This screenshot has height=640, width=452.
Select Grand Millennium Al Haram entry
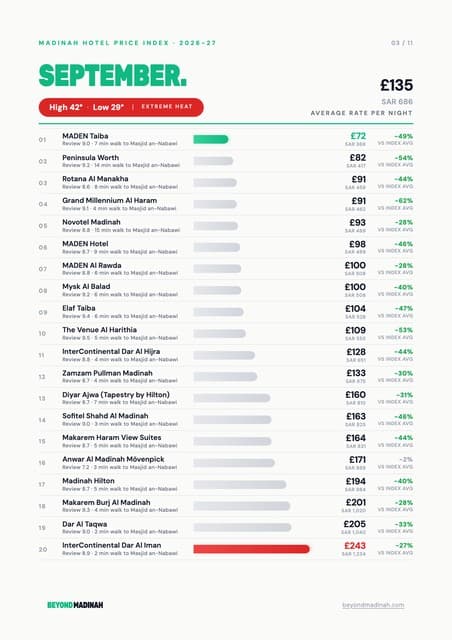[x=226, y=204]
